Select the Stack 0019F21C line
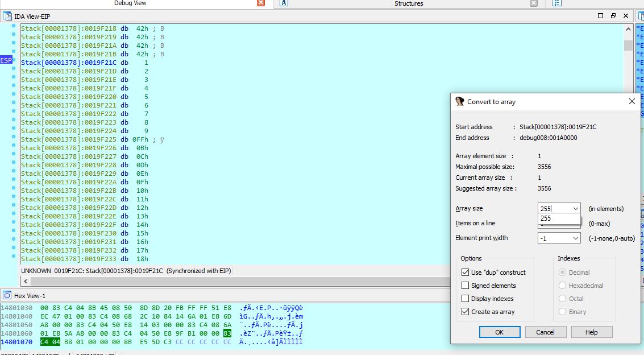 tap(85, 63)
